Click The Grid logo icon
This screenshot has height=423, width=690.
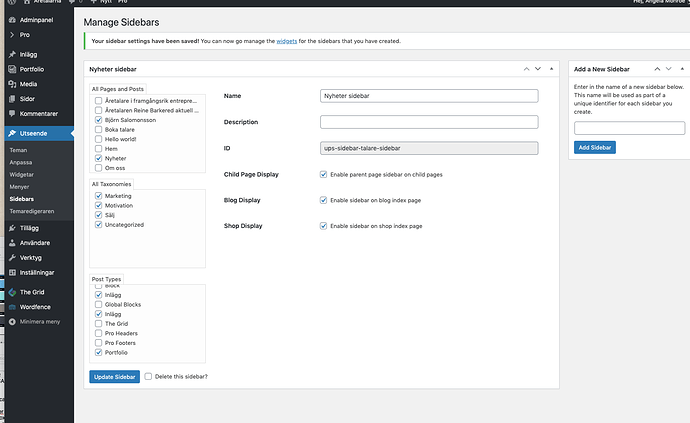click(x=12, y=292)
